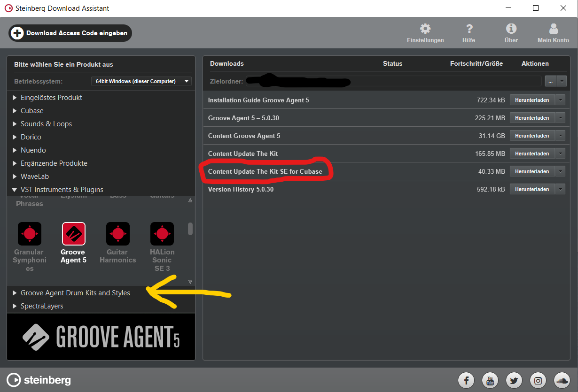Open Steinberg Instagram page icon

pyautogui.click(x=538, y=380)
